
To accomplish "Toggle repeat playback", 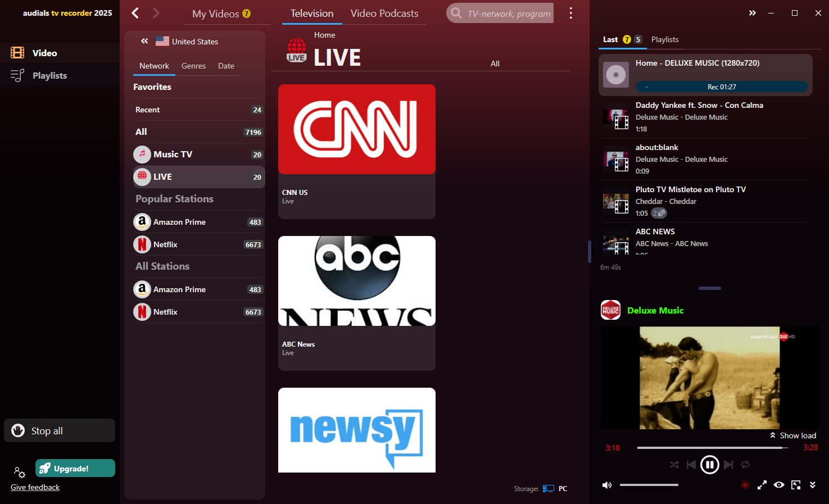I will (745, 465).
